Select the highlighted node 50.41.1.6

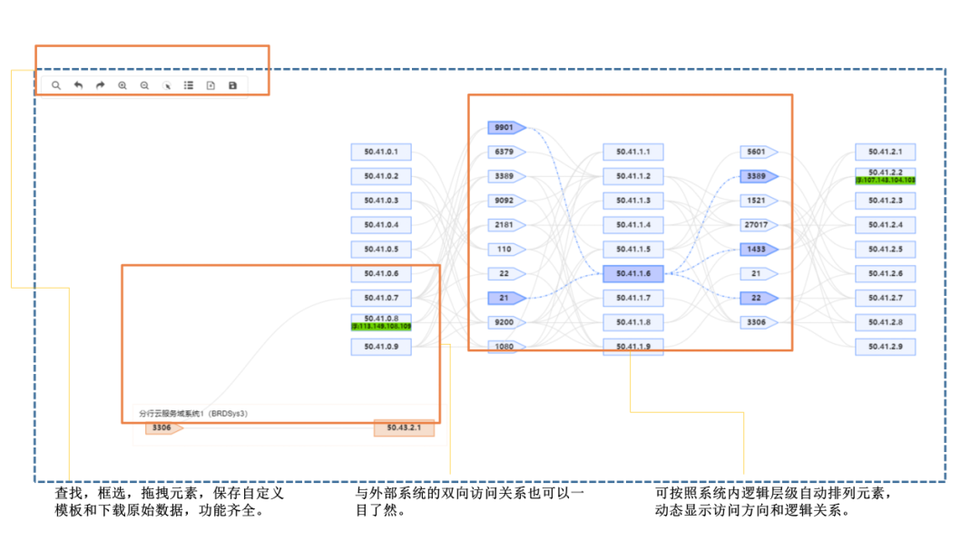[632, 273]
